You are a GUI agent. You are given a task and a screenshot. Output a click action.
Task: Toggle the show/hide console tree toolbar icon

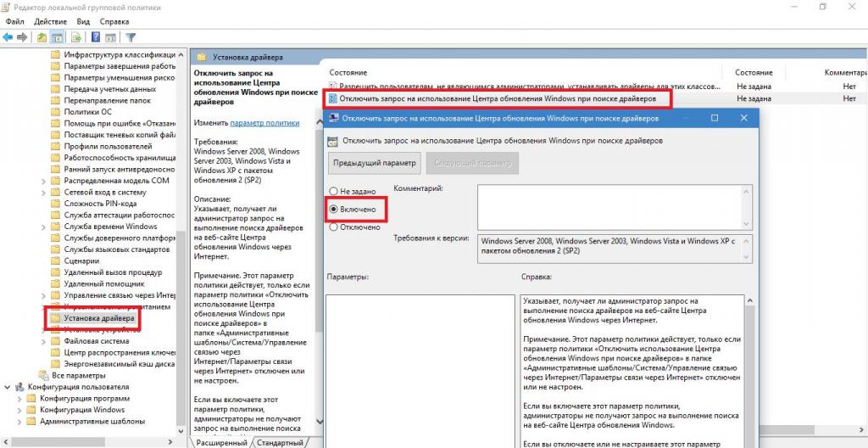pos(56,37)
